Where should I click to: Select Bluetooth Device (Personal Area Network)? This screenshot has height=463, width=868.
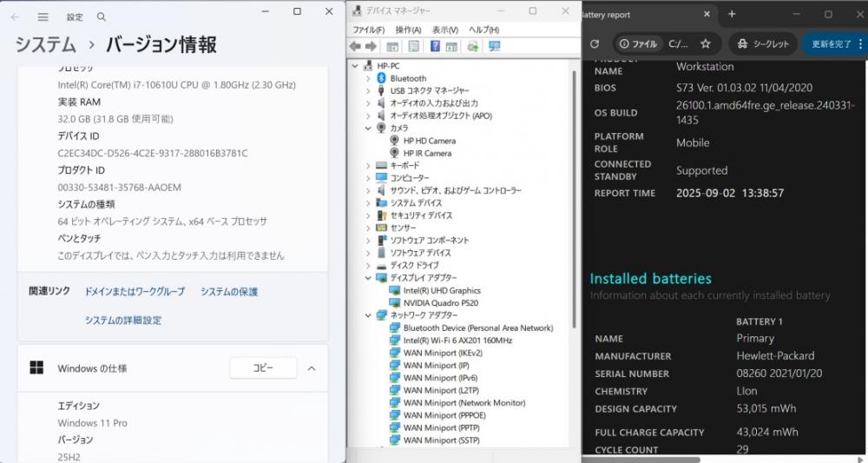(x=477, y=327)
